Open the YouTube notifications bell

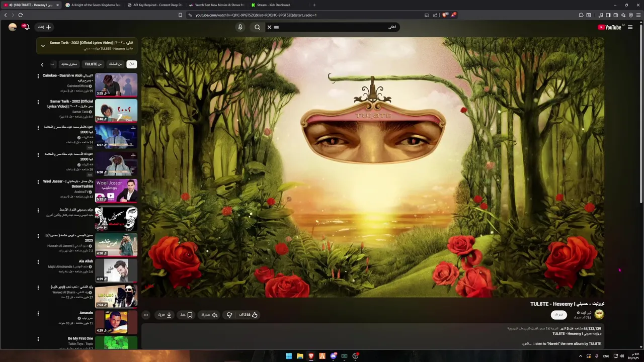tap(26, 27)
